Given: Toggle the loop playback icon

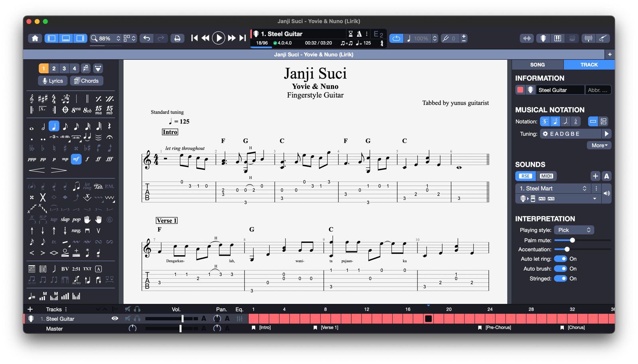Looking at the screenshot, I should pos(396,38).
